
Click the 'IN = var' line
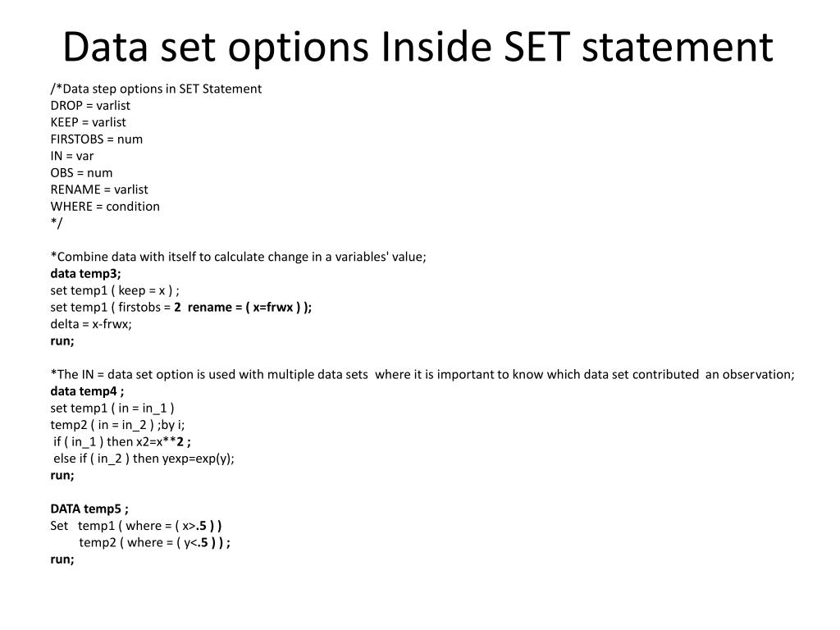[x=72, y=156]
